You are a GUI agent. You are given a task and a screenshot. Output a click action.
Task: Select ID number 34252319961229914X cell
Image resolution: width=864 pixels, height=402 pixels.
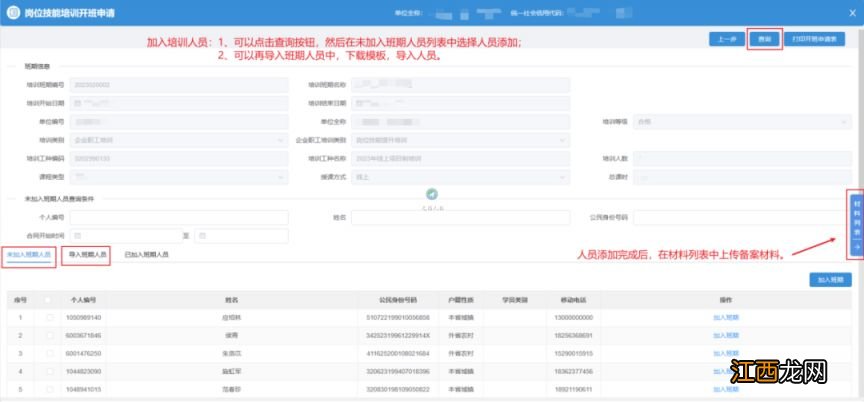click(398, 335)
